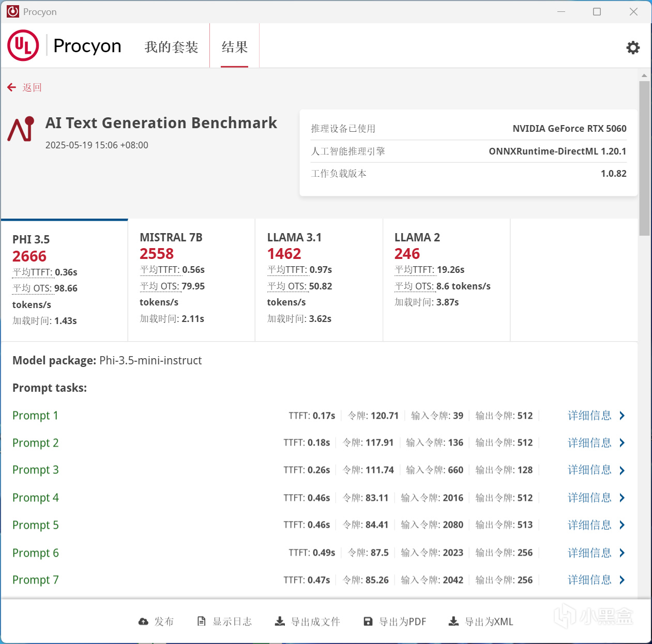This screenshot has height=644, width=652.
Task: Open the settings gear
Action: (633, 47)
